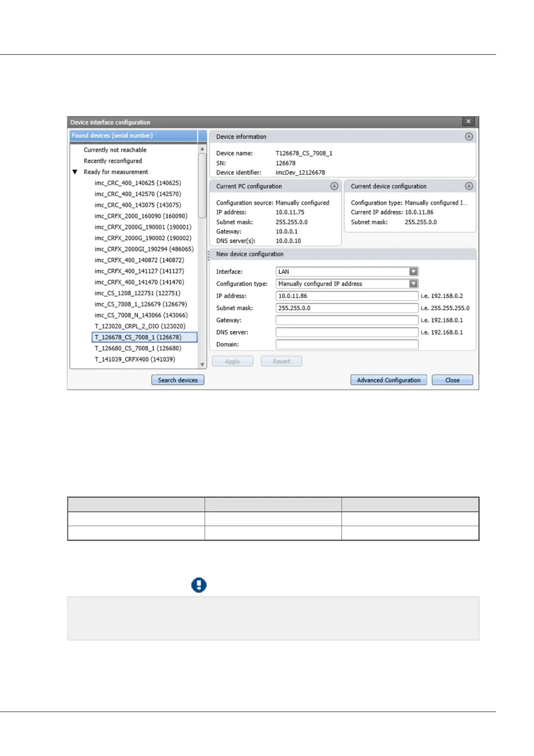The image size is (534, 756).
Task: Open Advanced Configuration
Action: coord(389,380)
